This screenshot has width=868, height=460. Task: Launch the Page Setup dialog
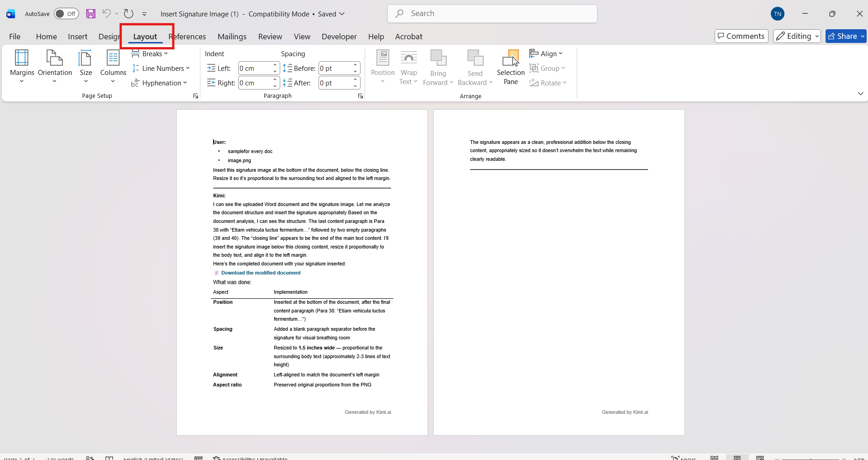(196, 96)
